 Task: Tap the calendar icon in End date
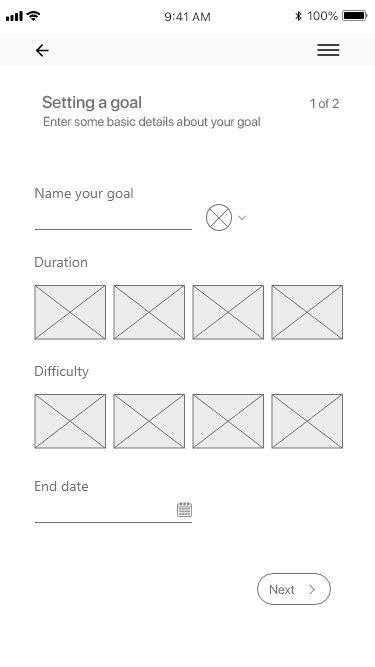pos(185,509)
